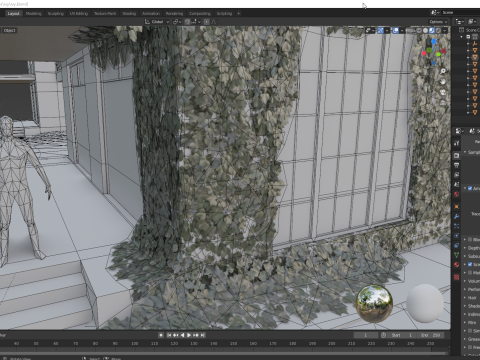480x360 pixels.
Task: Open the Modifiers wrench tab
Action: point(456,216)
